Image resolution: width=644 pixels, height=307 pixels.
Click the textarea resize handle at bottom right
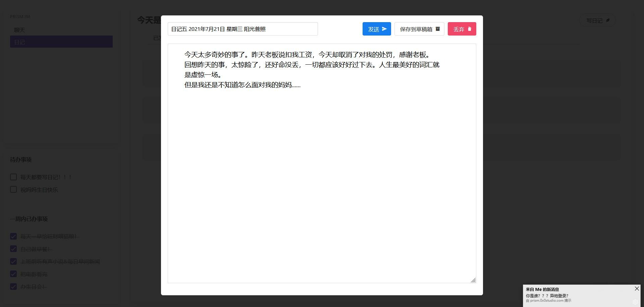click(474, 281)
